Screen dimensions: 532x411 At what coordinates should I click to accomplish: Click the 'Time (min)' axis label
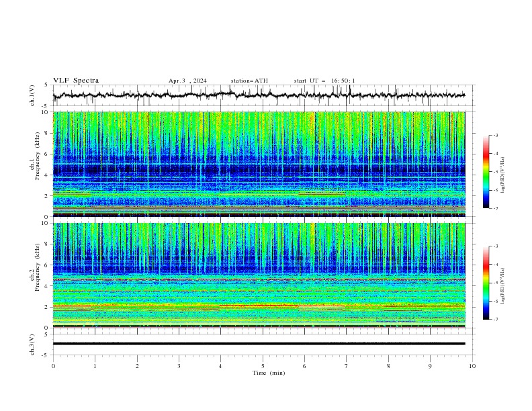click(x=269, y=373)
